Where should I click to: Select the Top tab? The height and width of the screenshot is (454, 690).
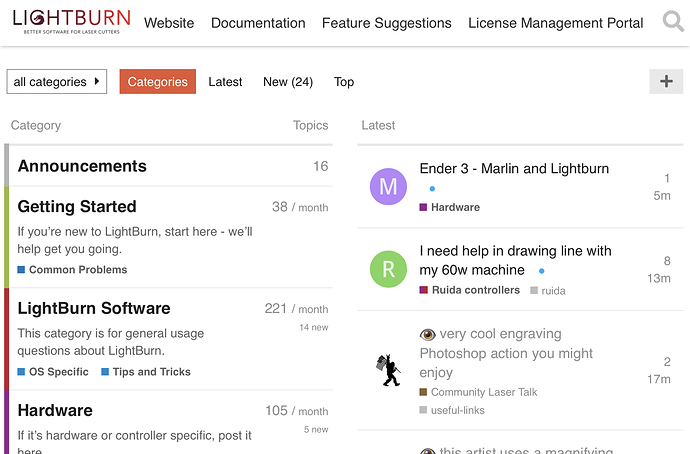pos(344,82)
